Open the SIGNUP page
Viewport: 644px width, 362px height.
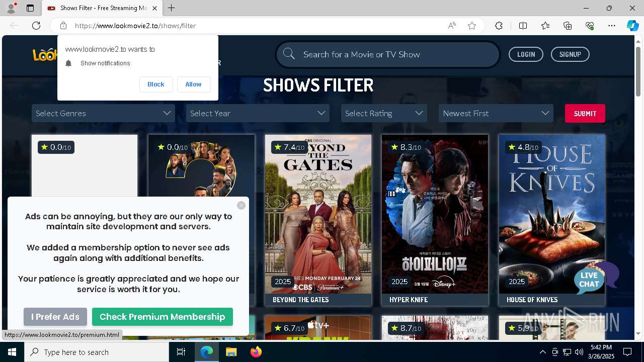click(570, 54)
